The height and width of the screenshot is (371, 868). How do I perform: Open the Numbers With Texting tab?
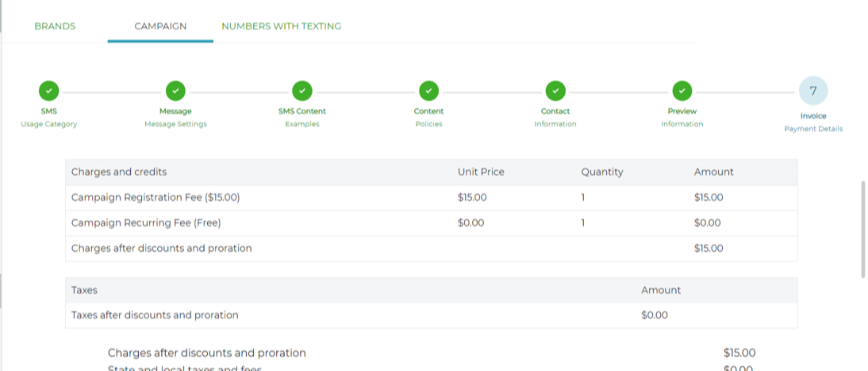[x=281, y=26]
